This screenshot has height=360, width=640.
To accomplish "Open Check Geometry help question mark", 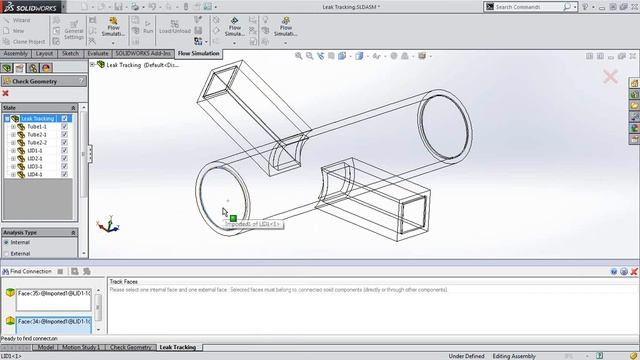I will pyautogui.click(x=81, y=81).
